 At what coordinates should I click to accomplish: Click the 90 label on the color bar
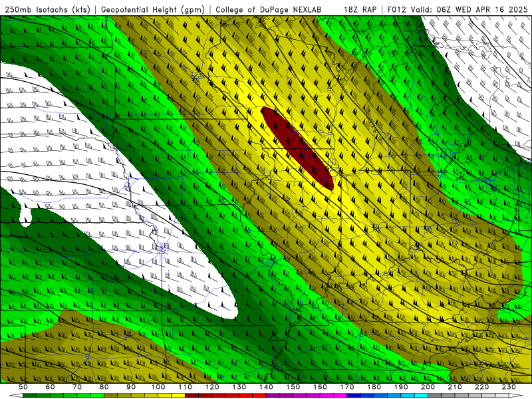(x=131, y=387)
